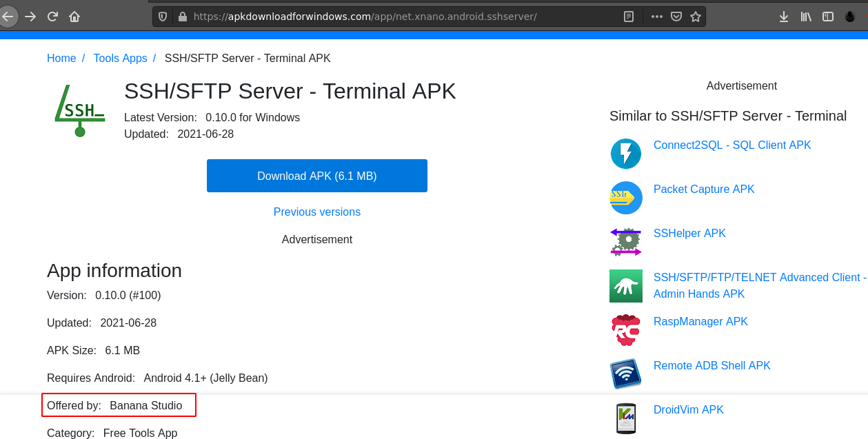Bookmark this page with the star icon
Viewport: 868px width, 439px height.
(x=696, y=17)
